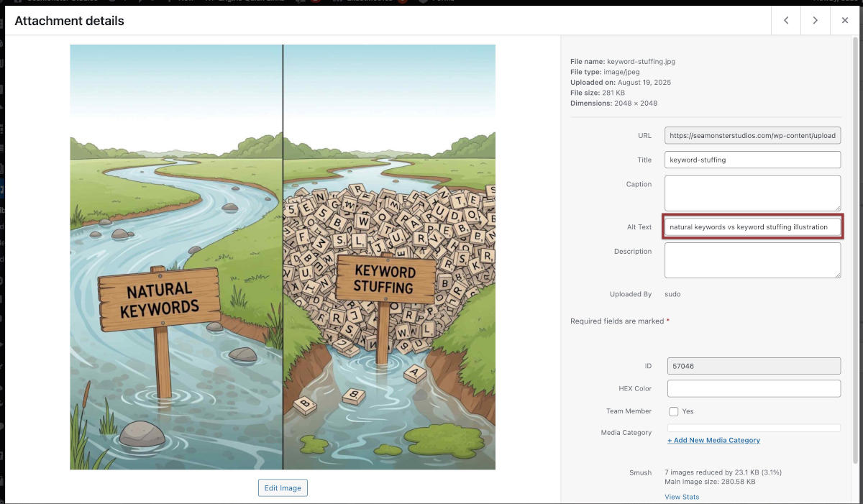Click the keyword-stuffing image preview

coord(283,257)
